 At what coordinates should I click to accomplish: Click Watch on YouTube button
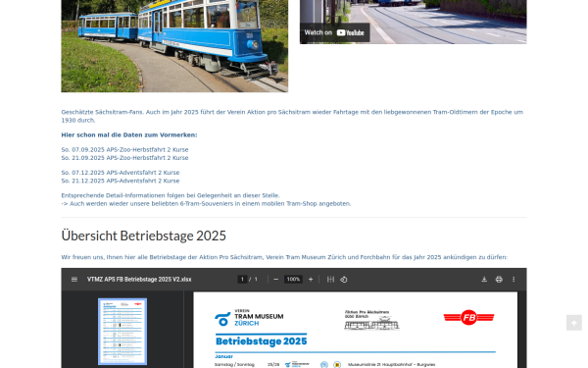(x=334, y=32)
